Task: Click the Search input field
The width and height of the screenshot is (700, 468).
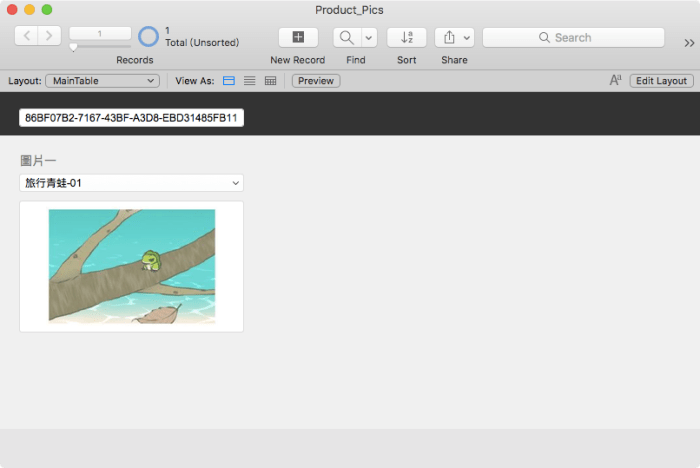Action: click(x=573, y=37)
